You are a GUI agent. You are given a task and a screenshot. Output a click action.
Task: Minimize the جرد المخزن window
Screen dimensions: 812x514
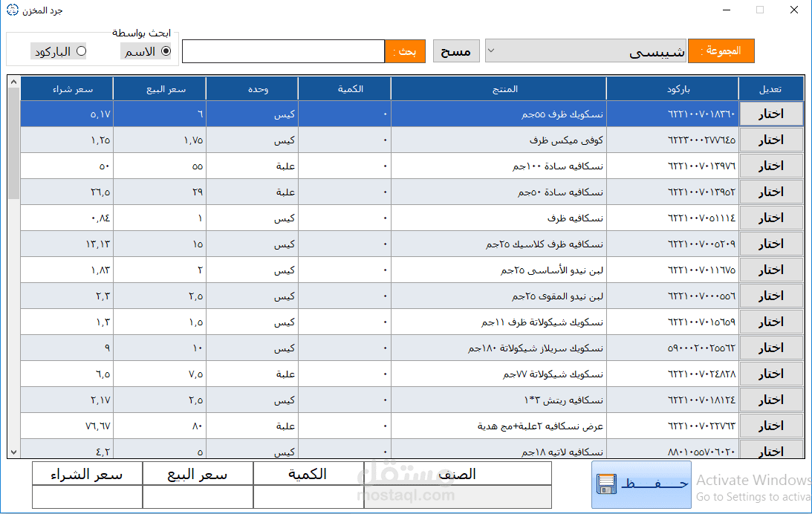pyautogui.click(x=727, y=10)
